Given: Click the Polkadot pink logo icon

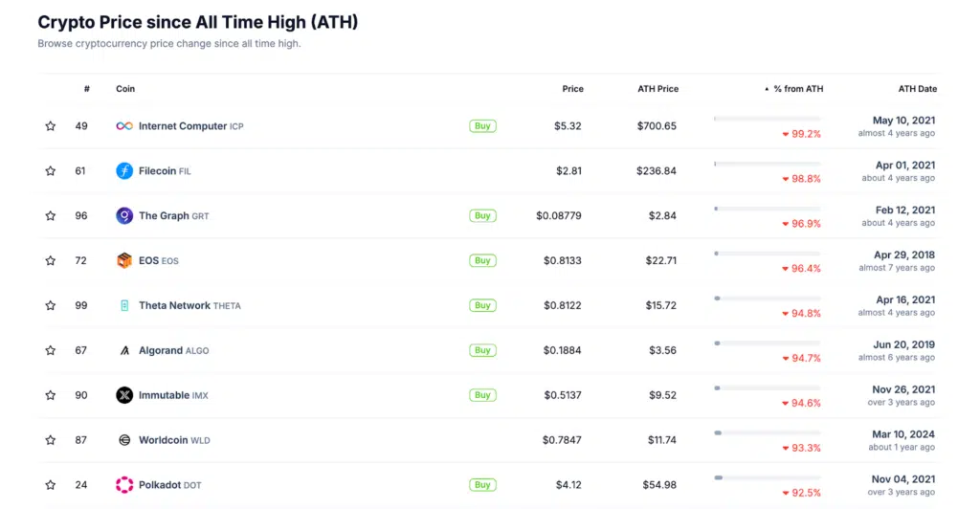Looking at the screenshot, I should pyautogui.click(x=124, y=485).
